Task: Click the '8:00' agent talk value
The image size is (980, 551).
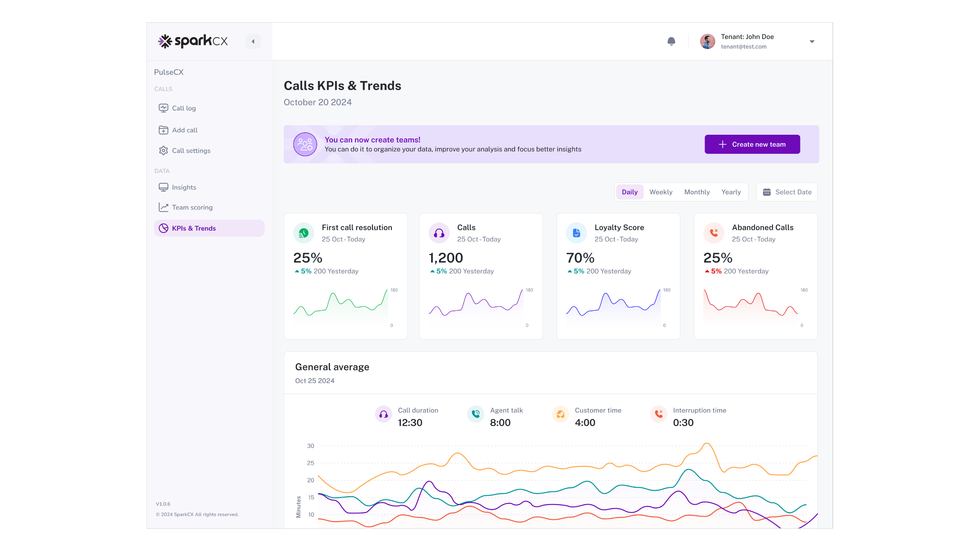Action: click(500, 422)
